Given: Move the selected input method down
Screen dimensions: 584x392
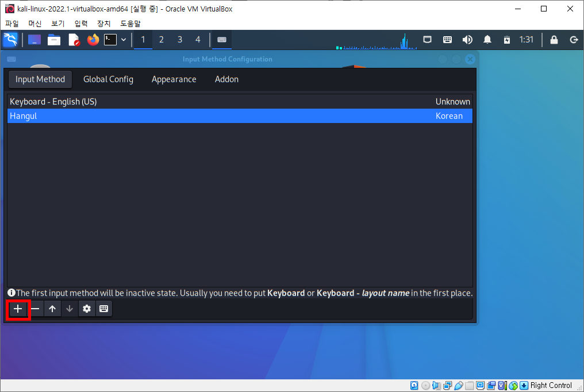Looking at the screenshot, I should tap(70, 309).
